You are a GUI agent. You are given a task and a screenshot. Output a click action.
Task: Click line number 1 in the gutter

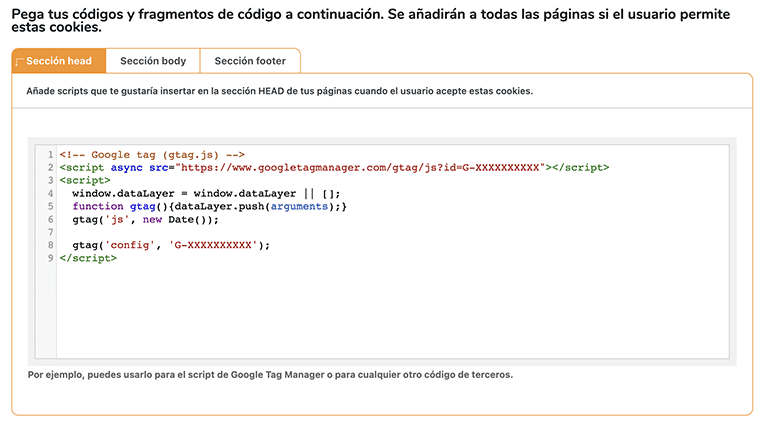tap(50, 155)
